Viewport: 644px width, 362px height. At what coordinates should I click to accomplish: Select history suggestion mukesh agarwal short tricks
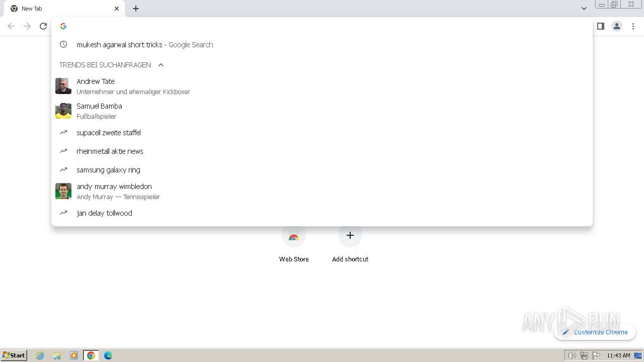(x=322, y=45)
